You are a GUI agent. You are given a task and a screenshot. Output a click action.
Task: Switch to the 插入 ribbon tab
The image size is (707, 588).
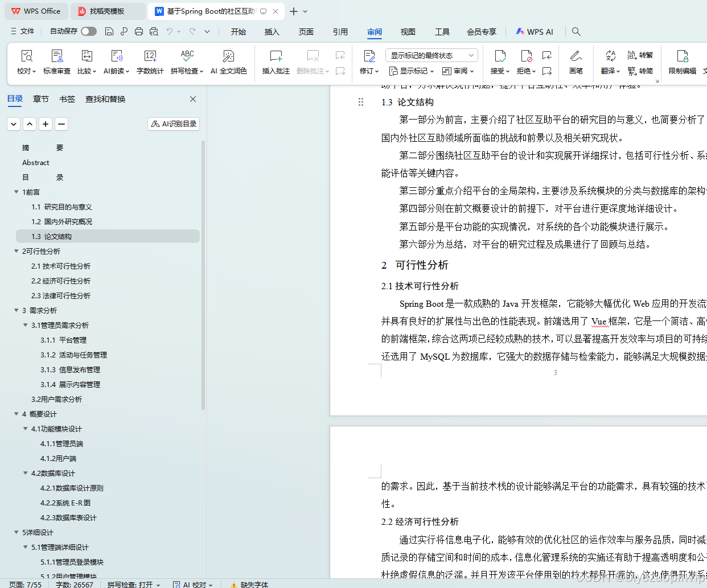tap(272, 32)
